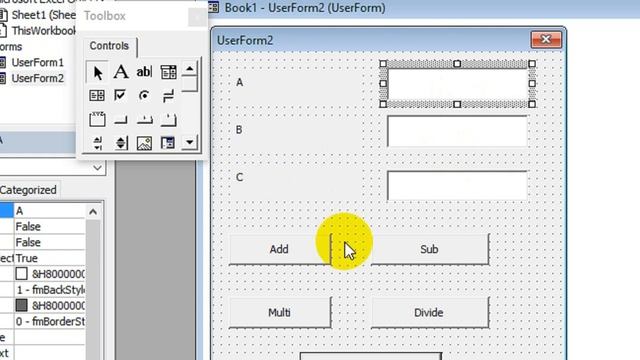Viewport: 640px width, 360px height.
Task: Click the UserForm2 title bar caption
Action: coord(245,40)
